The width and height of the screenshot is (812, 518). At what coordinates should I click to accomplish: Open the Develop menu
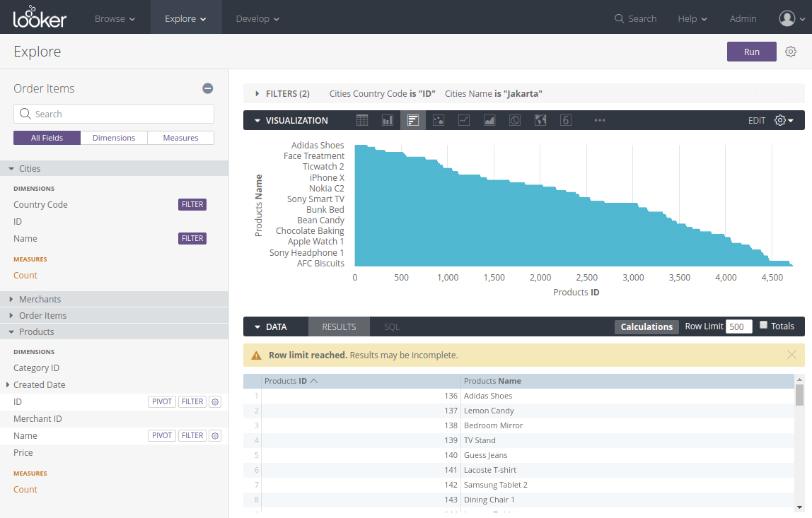pos(257,18)
